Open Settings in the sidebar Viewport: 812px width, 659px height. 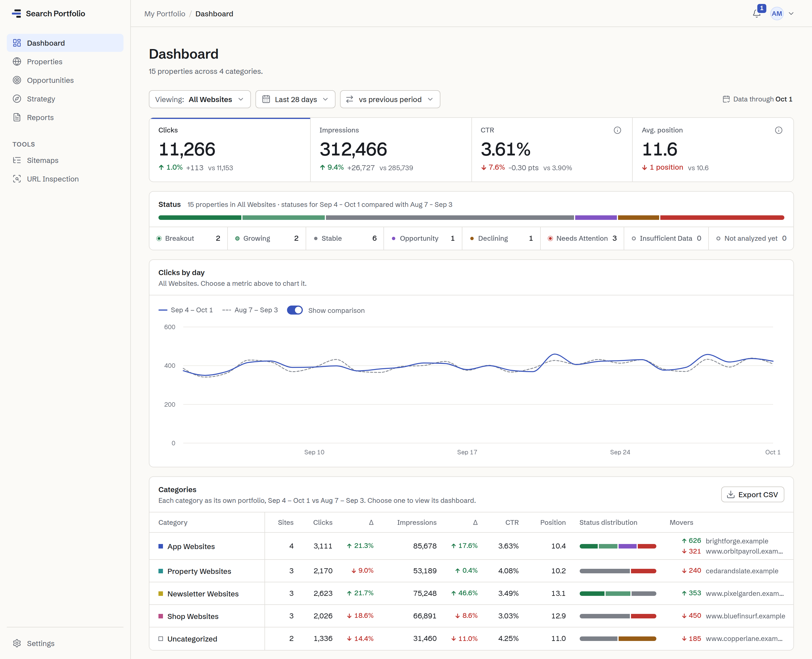point(65,643)
